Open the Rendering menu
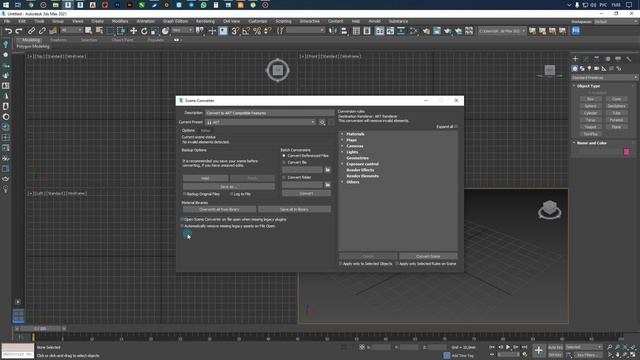Image resolution: width=640 pixels, height=360 pixels. [x=205, y=21]
